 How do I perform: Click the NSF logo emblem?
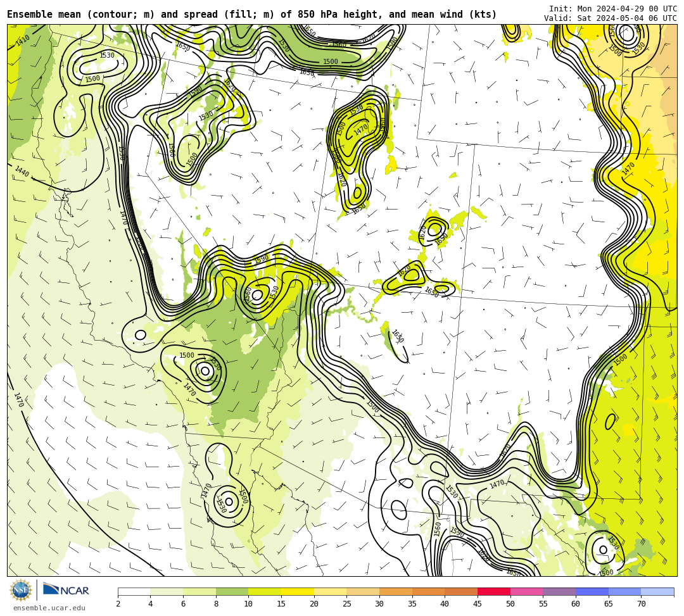click(21, 590)
